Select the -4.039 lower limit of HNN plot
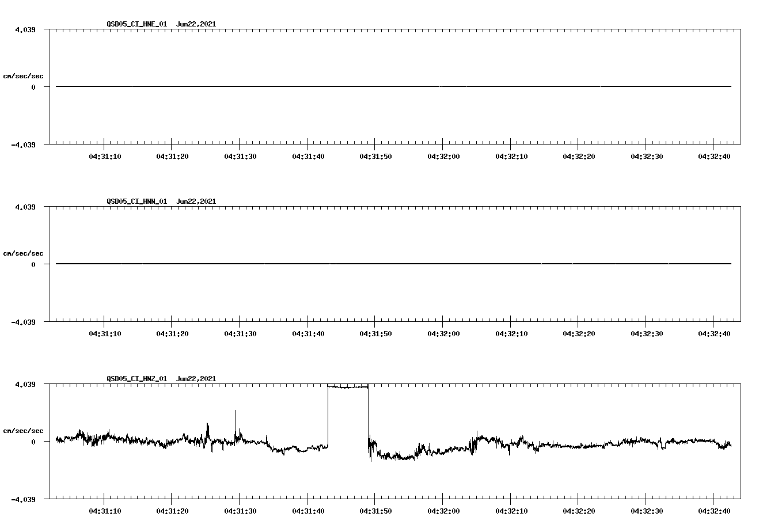 click(23, 322)
